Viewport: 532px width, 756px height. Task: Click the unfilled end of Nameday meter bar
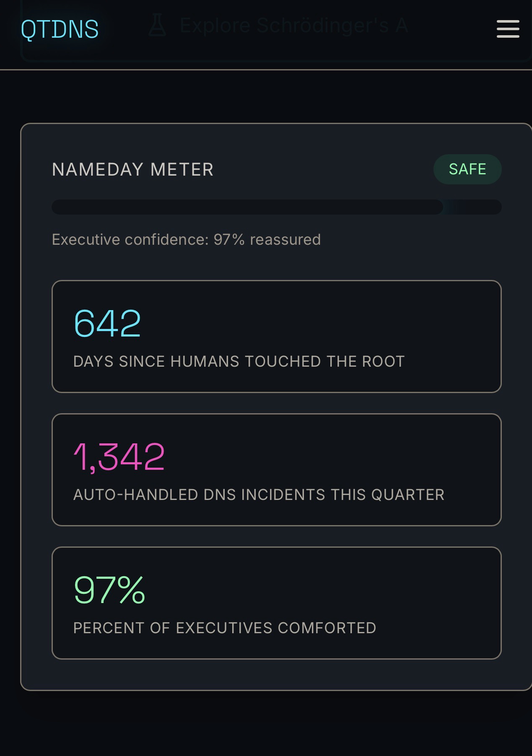coord(482,207)
